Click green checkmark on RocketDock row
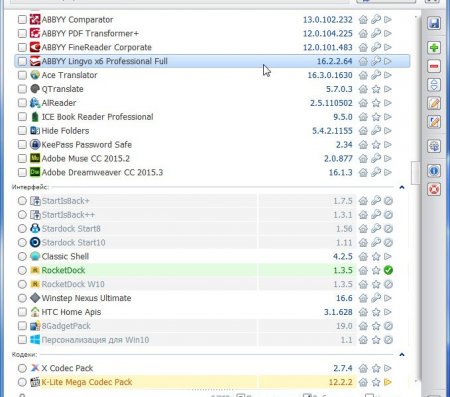Image resolution: width=450 pixels, height=397 pixels. pos(388,270)
